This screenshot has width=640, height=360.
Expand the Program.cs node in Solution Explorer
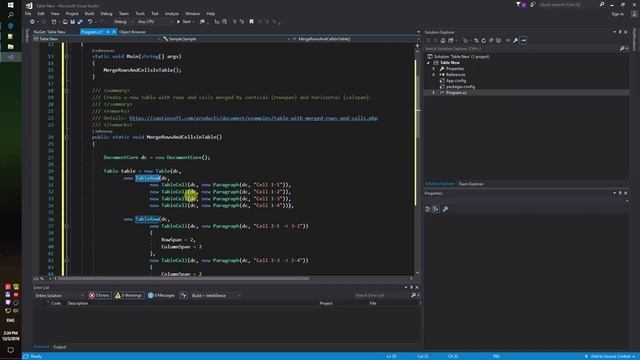(x=434, y=93)
